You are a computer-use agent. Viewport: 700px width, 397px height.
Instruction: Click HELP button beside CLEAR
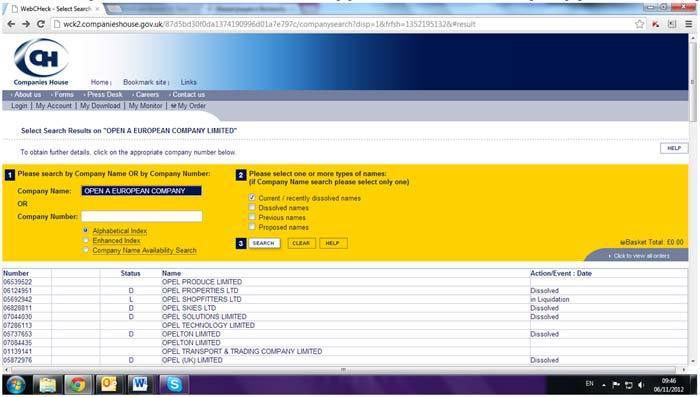pyautogui.click(x=333, y=243)
